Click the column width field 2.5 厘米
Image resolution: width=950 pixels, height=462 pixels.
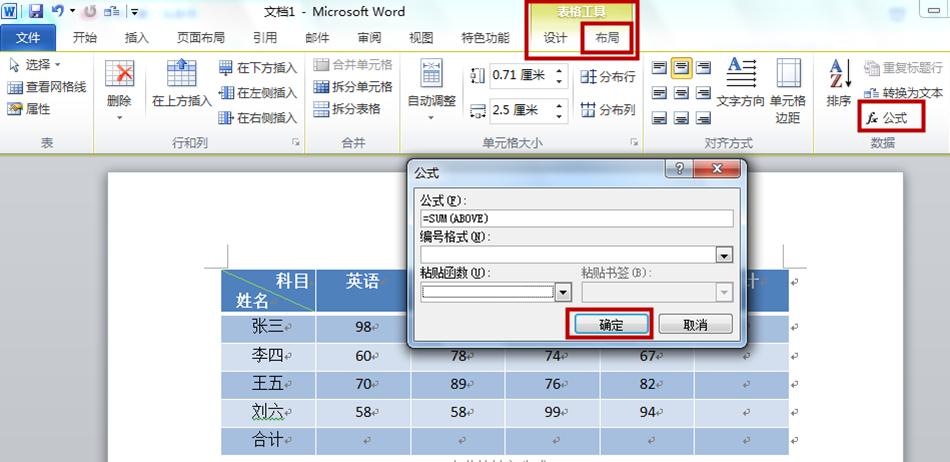(x=520, y=110)
